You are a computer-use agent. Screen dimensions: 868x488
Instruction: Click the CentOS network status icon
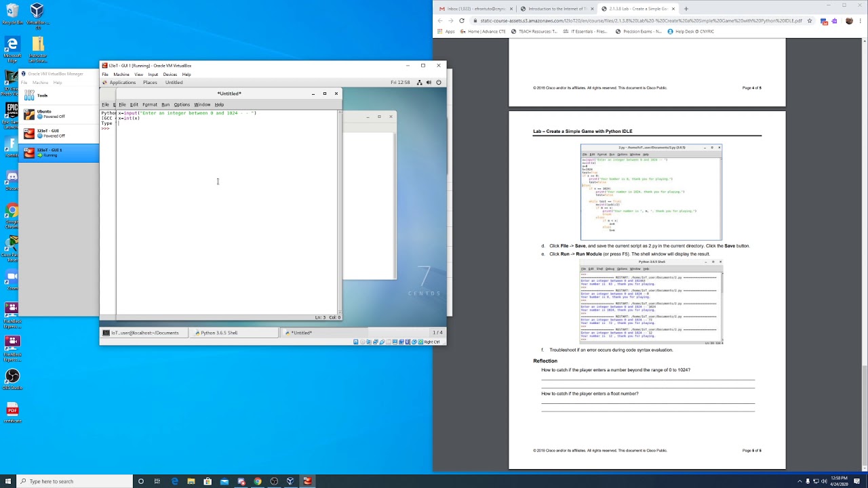coord(420,83)
